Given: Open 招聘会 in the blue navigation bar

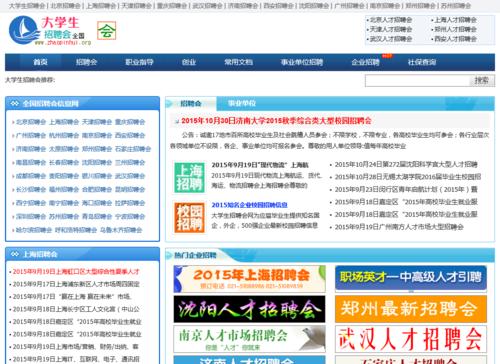Looking at the screenshot, I should click(x=86, y=62).
